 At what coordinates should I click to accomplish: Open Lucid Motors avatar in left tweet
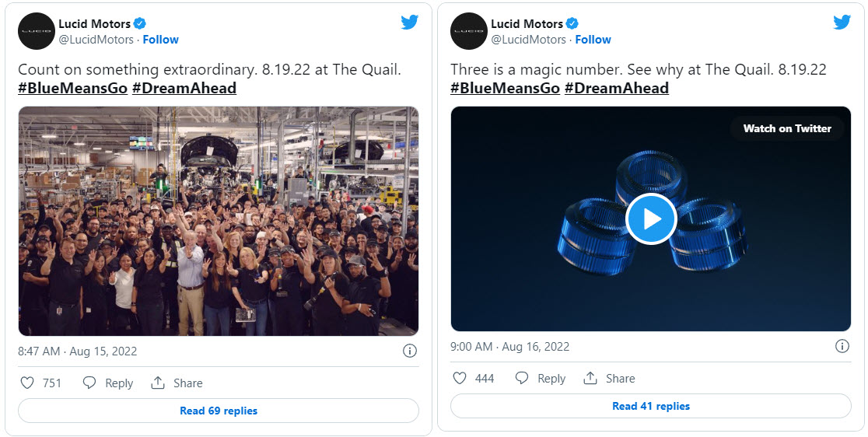pos(37,31)
